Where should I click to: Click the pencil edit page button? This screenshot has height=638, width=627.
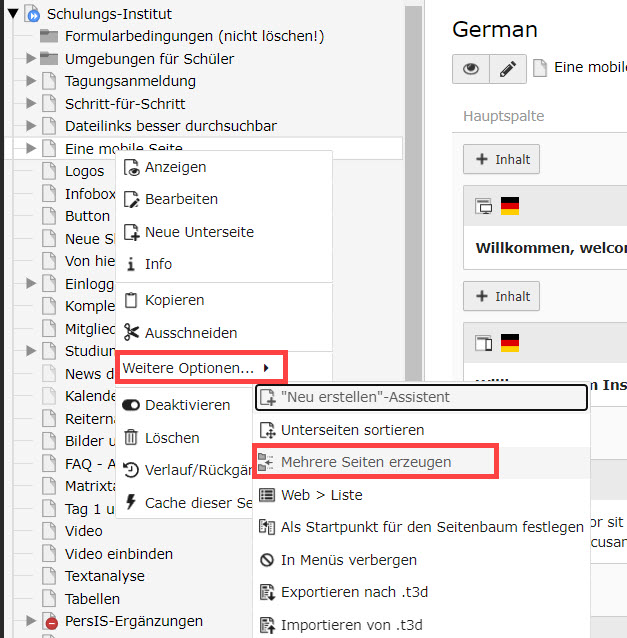tap(507, 68)
